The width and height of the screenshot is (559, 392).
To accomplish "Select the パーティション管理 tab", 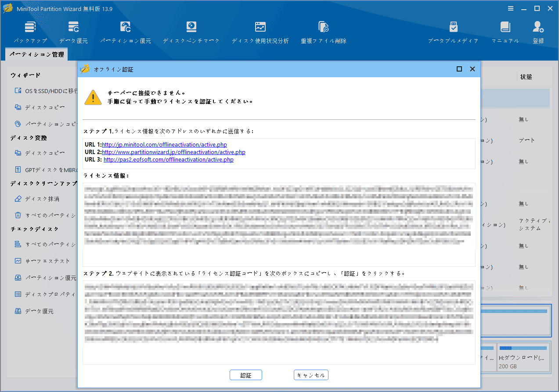I will click(x=37, y=54).
